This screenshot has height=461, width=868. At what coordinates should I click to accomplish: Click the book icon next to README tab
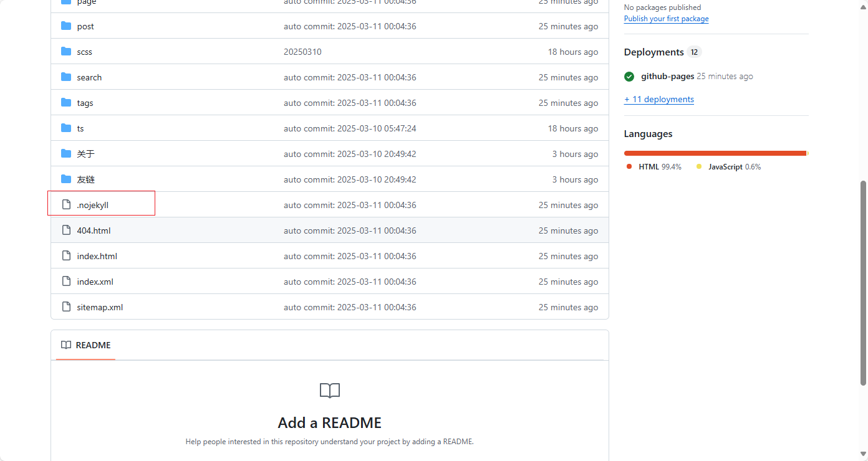pos(66,345)
